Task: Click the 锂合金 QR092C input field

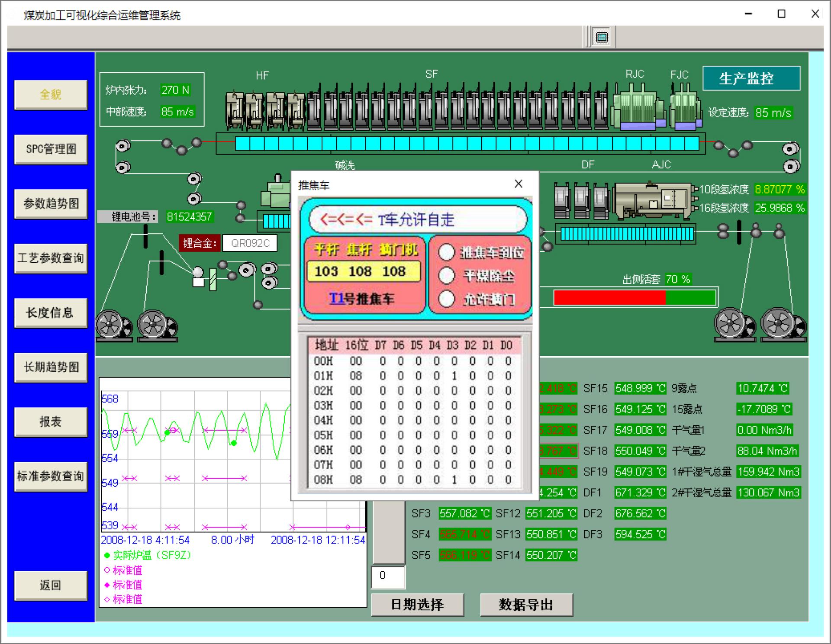Action: [250, 243]
